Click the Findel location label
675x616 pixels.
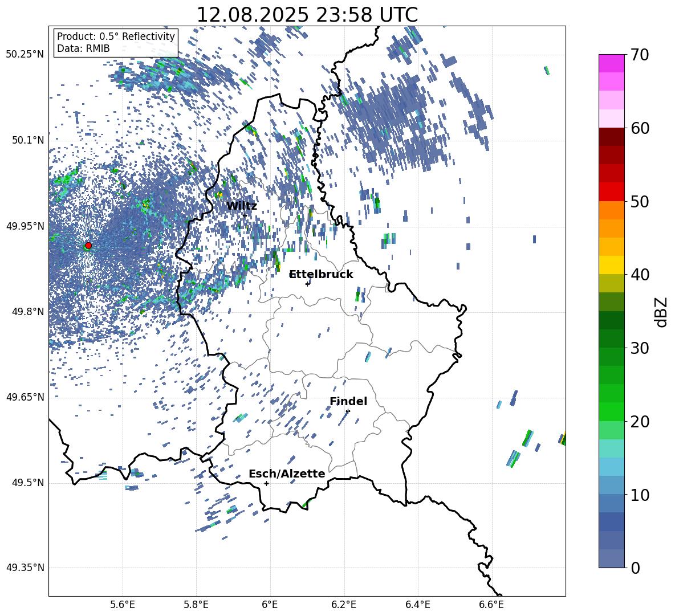coord(348,401)
